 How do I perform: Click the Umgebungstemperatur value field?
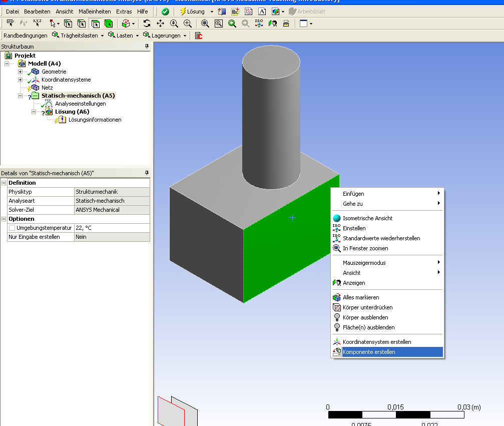click(x=112, y=228)
